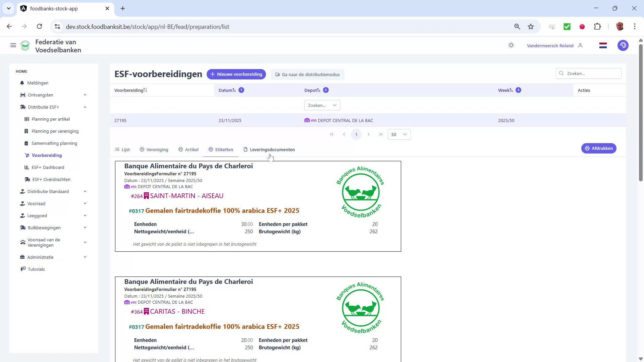The height and width of the screenshot is (362, 644).
Task: Toggle sort order on the Datum column
Action: (234, 90)
